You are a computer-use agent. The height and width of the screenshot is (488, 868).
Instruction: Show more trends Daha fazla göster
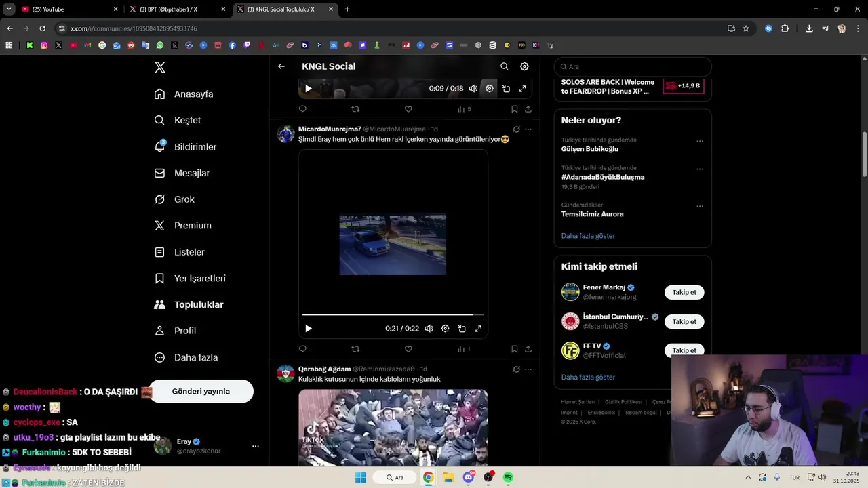click(x=588, y=236)
